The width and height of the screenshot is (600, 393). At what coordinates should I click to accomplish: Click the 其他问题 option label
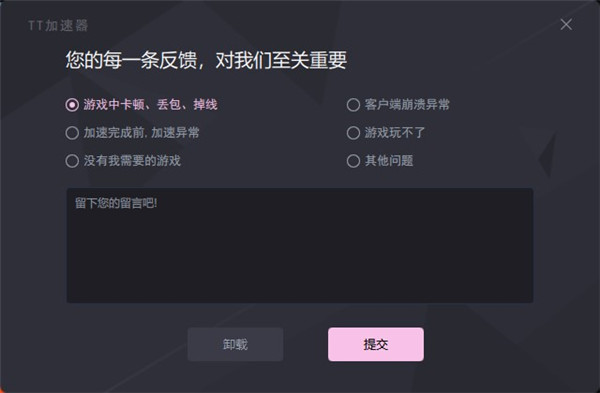pos(389,161)
